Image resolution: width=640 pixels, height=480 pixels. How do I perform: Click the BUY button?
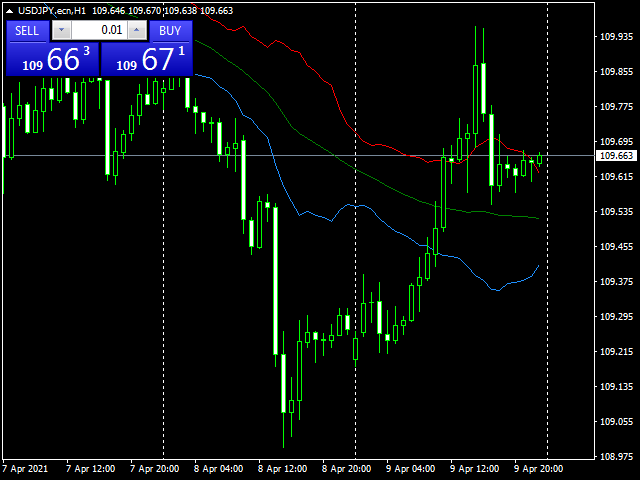coord(170,31)
